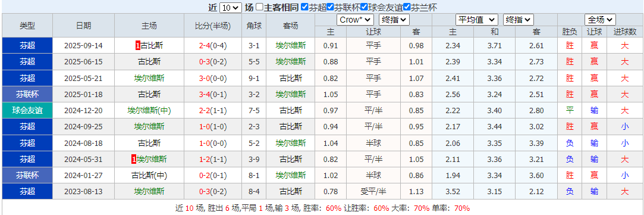Click the 小 goals result on 2024-09-25

click(625, 127)
